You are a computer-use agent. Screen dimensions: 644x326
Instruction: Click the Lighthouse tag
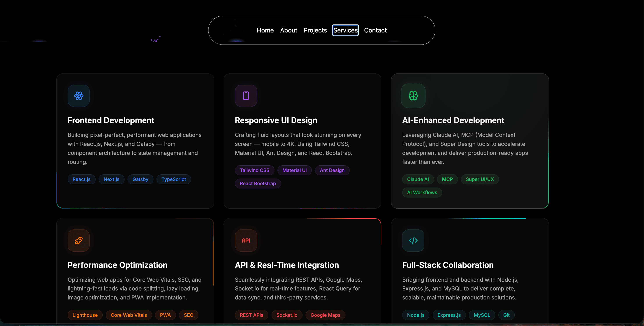tap(85, 315)
